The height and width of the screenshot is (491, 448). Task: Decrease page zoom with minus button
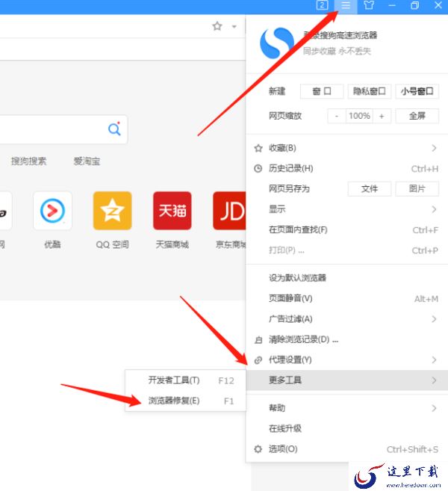(x=337, y=116)
